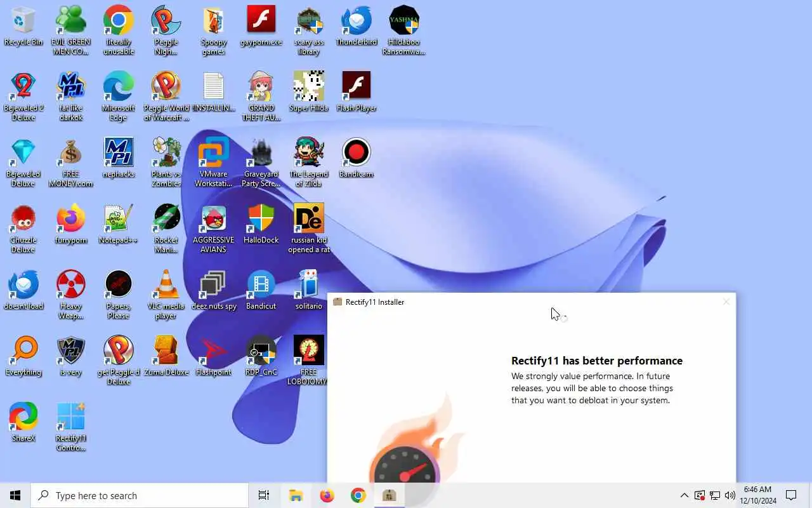Select the Bejeweled 2 Deluxe shortcut
Screen dimensions: 812x508
(x=23, y=97)
